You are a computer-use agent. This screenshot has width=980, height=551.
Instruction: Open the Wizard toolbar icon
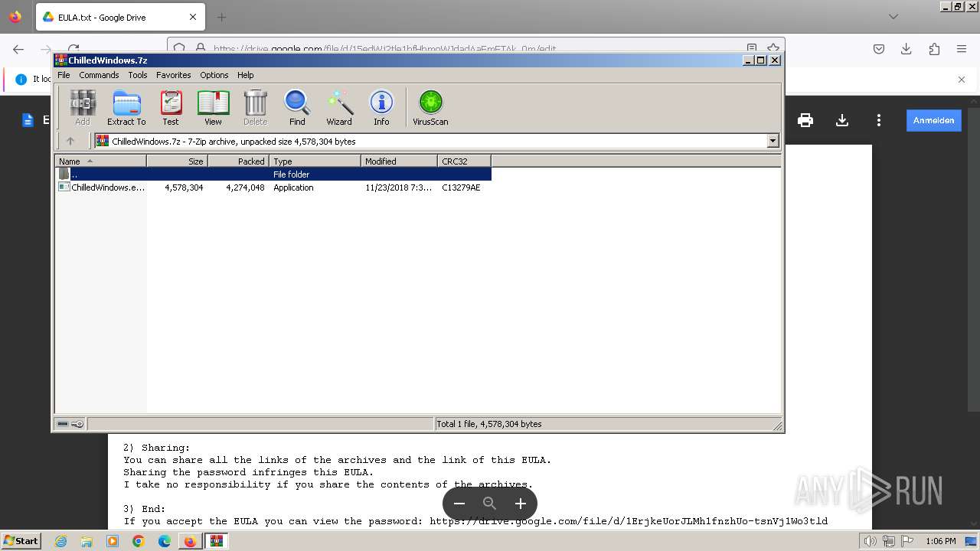tap(339, 107)
